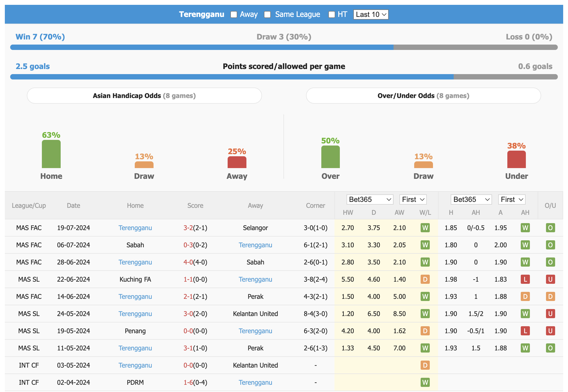
Task: Click green W handicap badge in 24-05-2024 row
Action: pos(525,314)
